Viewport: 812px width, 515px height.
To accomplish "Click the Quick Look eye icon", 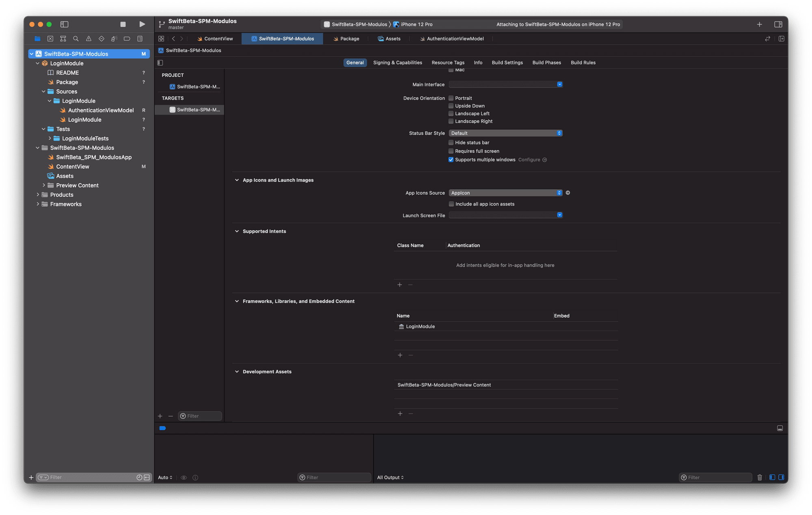I will [x=184, y=478].
